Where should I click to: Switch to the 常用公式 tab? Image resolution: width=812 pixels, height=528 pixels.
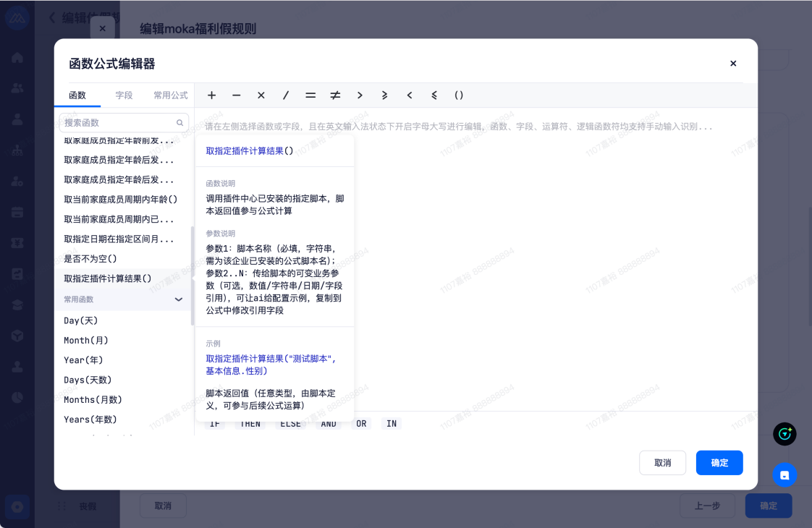coord(170,95)
